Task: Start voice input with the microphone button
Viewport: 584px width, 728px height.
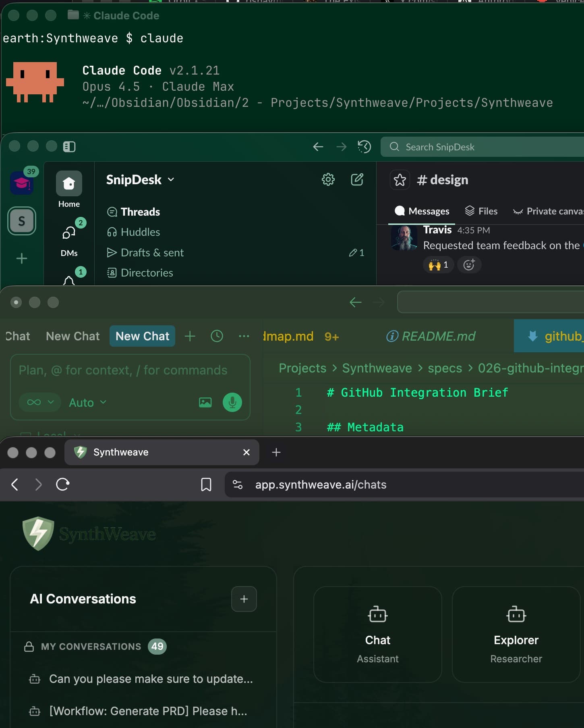Action: (232, 402)
